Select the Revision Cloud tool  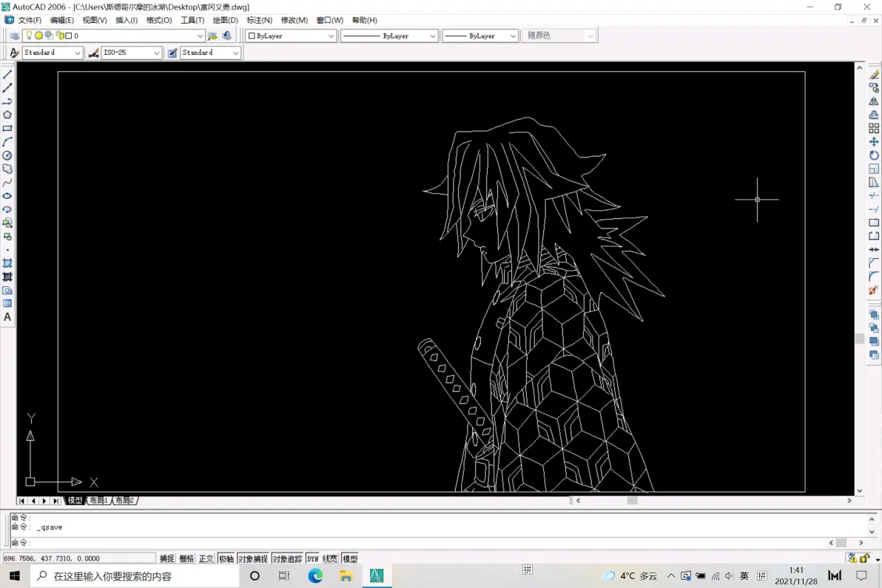(7, 169)
